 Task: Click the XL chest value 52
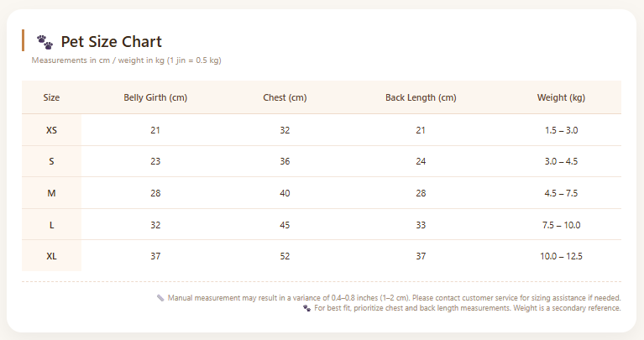click(x=285, y=256)
